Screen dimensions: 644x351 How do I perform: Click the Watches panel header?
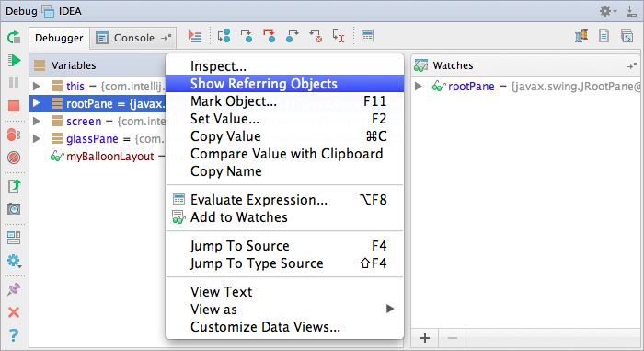tap(525, 65)
